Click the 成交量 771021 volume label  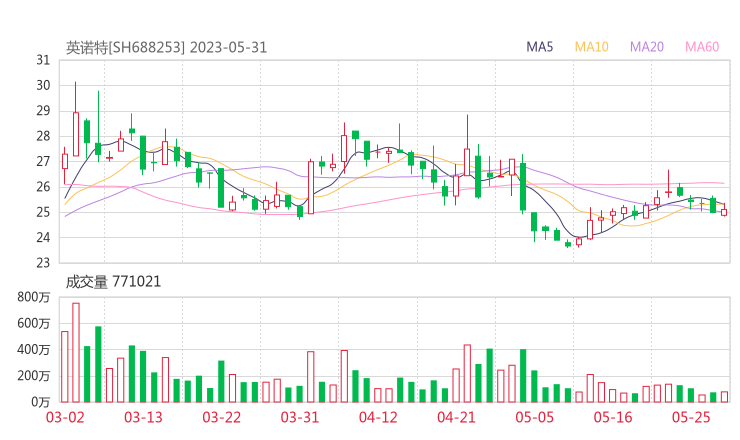coord(113,282)
